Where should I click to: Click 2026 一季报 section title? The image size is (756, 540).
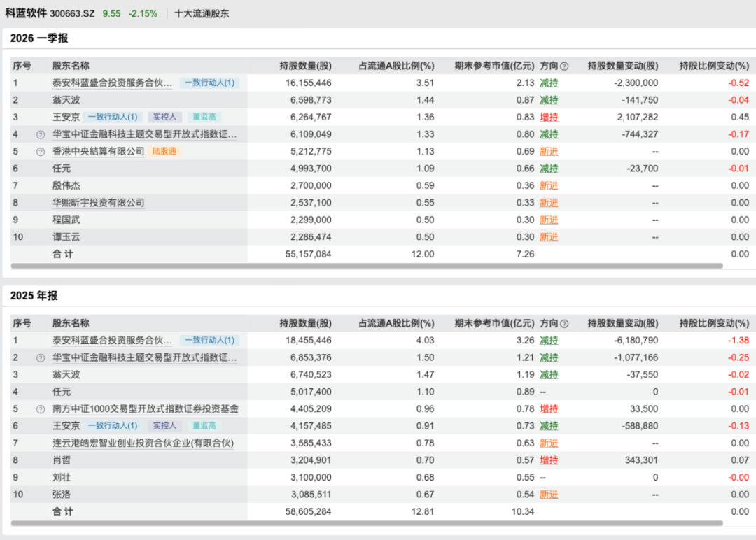[39, 38]
